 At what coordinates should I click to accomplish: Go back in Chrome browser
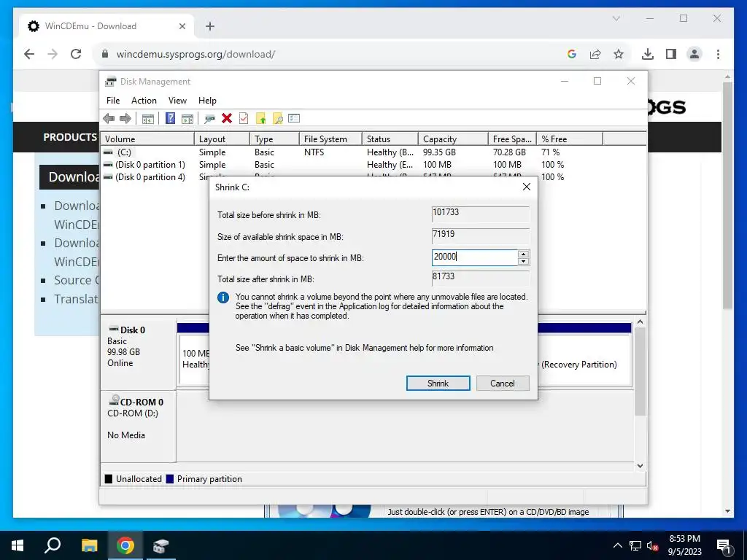[29, 54]
